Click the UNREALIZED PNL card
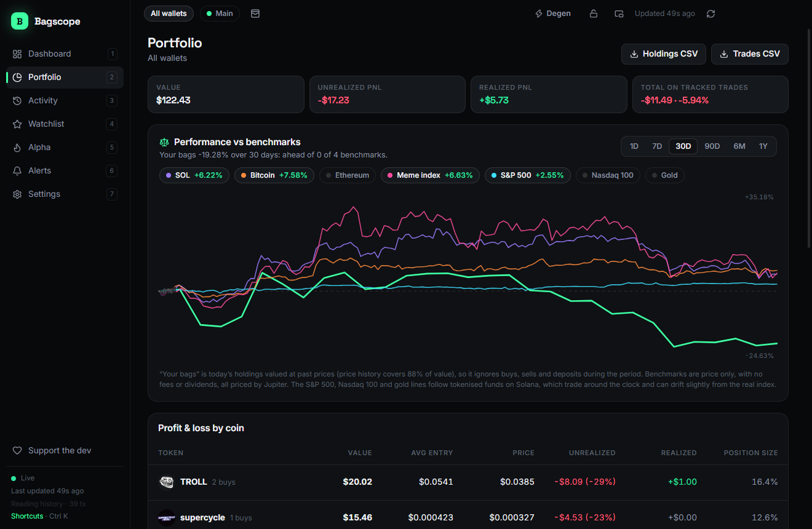The image size is (812, 529). tap(388, 95)
